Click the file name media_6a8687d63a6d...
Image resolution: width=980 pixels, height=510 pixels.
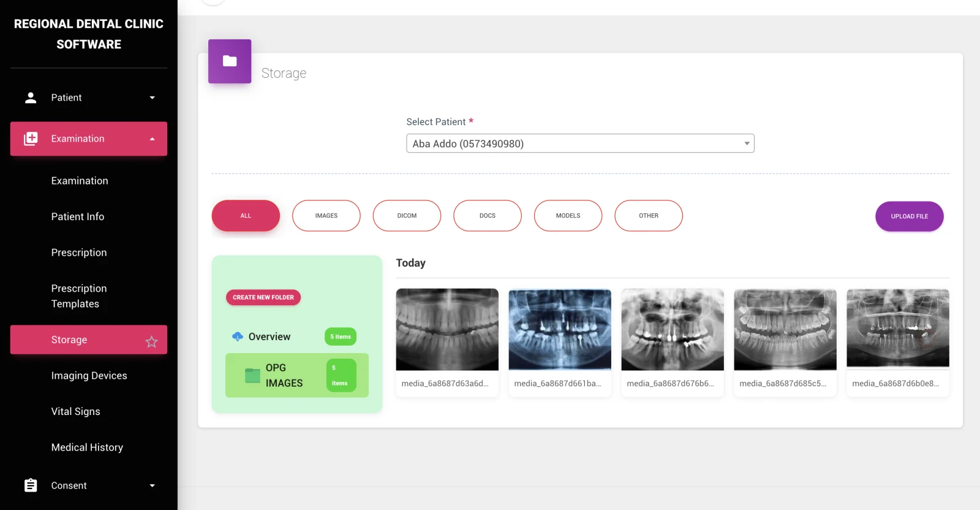(445, 384)
